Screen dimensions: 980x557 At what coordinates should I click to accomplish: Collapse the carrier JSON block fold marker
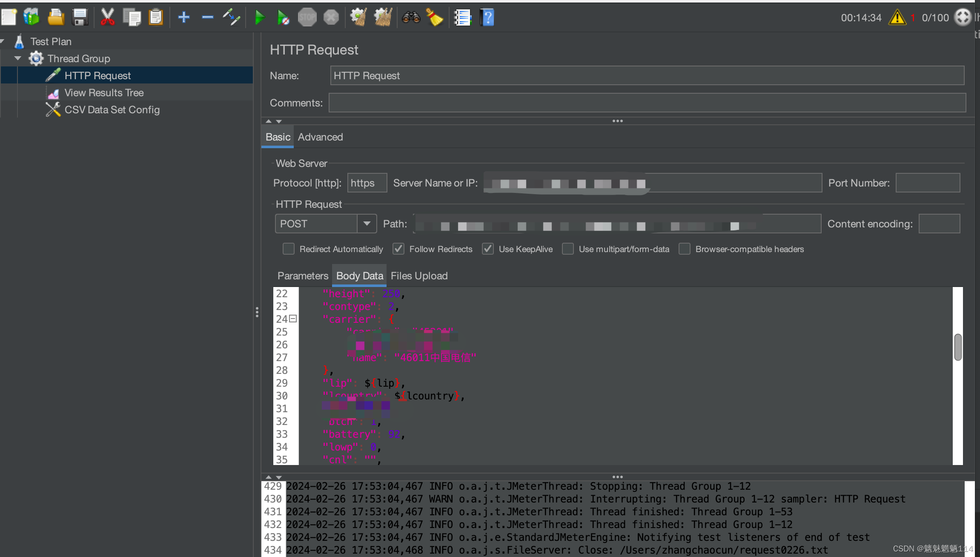pos(293,319)
